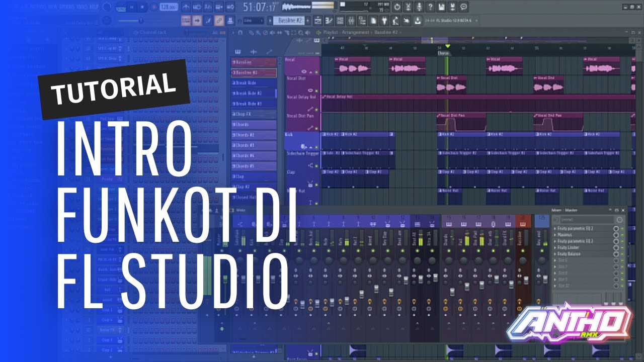Select Chop FX pattern in picker
Image resolution: width=644 pixels, height=362 pixels.
pos(254,114)
